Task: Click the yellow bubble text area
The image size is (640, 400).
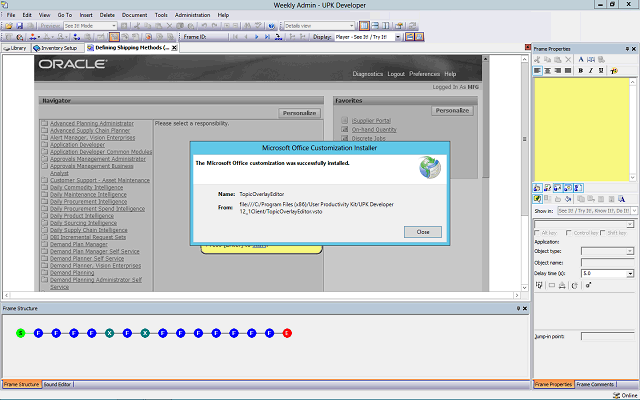Action: (x=582, y=129)
